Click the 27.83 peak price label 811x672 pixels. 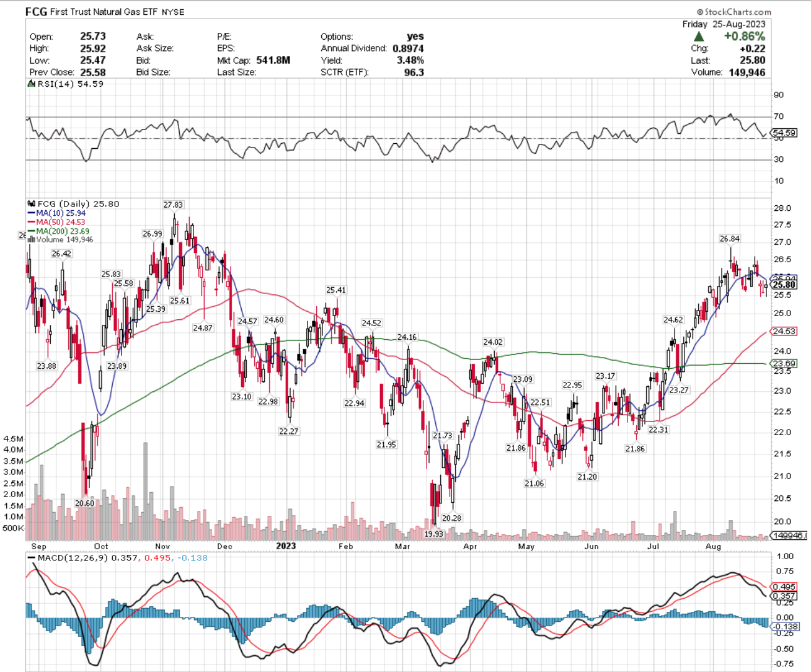[173, 205]
